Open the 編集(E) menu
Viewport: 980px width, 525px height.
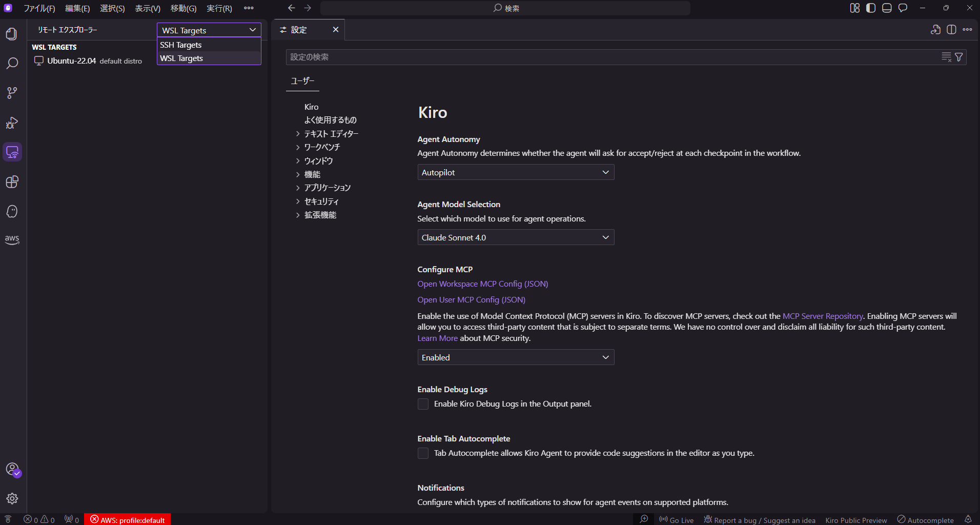pos(77,8)
